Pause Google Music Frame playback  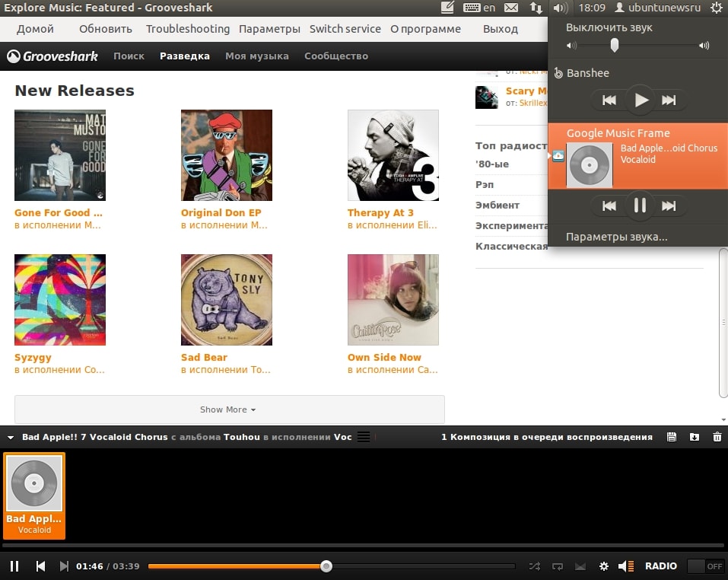tap(640, 206)
